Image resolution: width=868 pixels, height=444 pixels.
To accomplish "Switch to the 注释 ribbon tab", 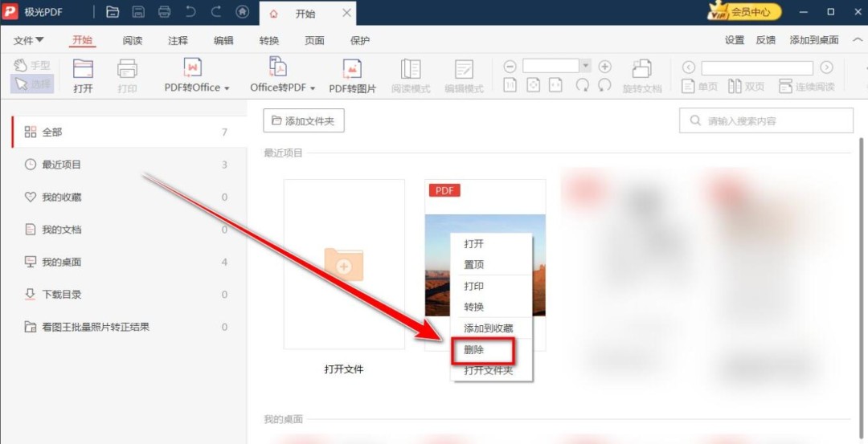I will [x=178, y=40].
